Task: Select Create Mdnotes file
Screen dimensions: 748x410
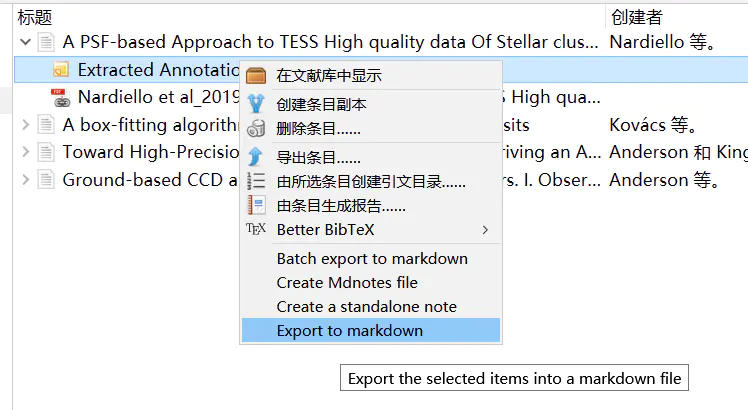Action: point(346,282)
